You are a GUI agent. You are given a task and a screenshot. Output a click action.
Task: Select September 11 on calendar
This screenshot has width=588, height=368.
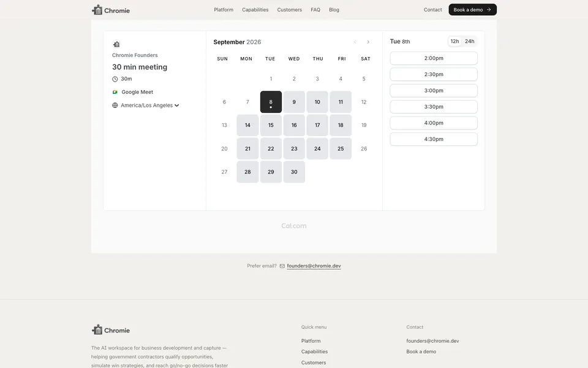[x=341, y=102]
